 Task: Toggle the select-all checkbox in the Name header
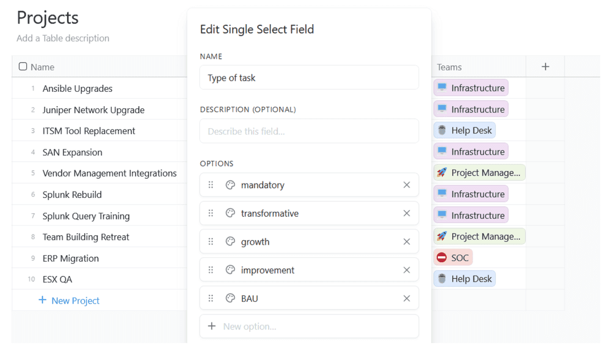tap(23, 66)
